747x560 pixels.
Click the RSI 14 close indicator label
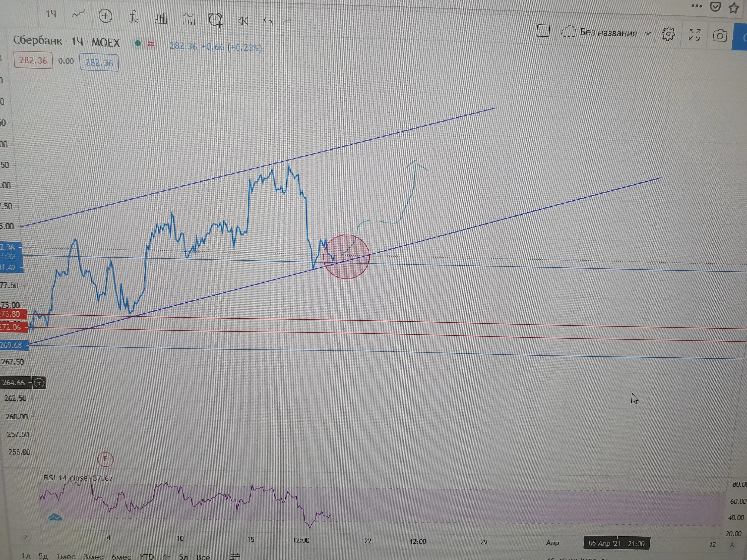coord(65,478)
